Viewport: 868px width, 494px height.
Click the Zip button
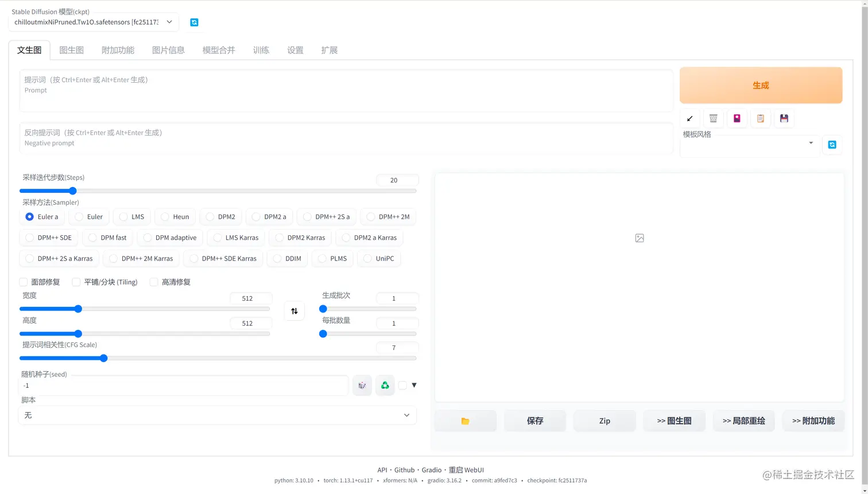pos(604,421)
